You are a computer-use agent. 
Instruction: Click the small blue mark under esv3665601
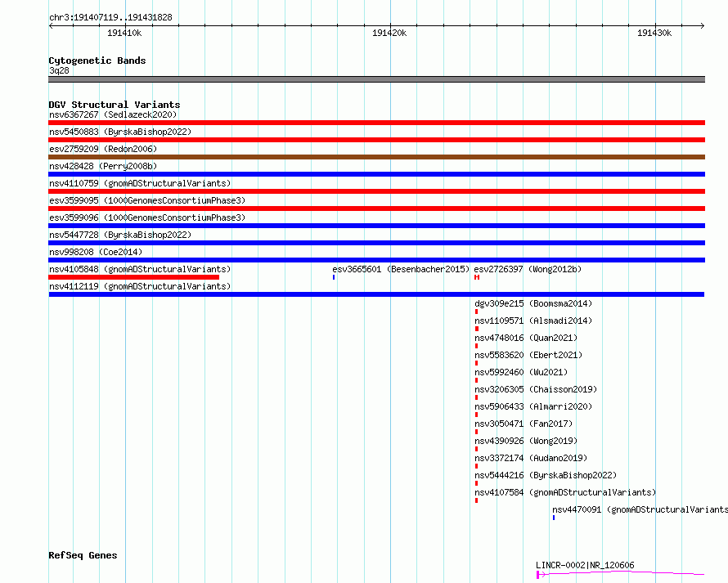334,277
